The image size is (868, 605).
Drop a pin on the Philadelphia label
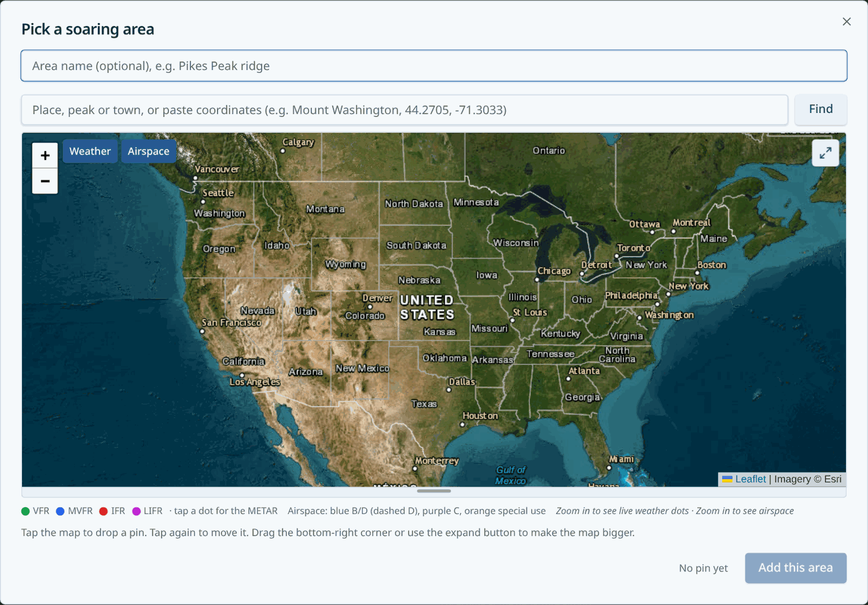(x=631, y=295)
